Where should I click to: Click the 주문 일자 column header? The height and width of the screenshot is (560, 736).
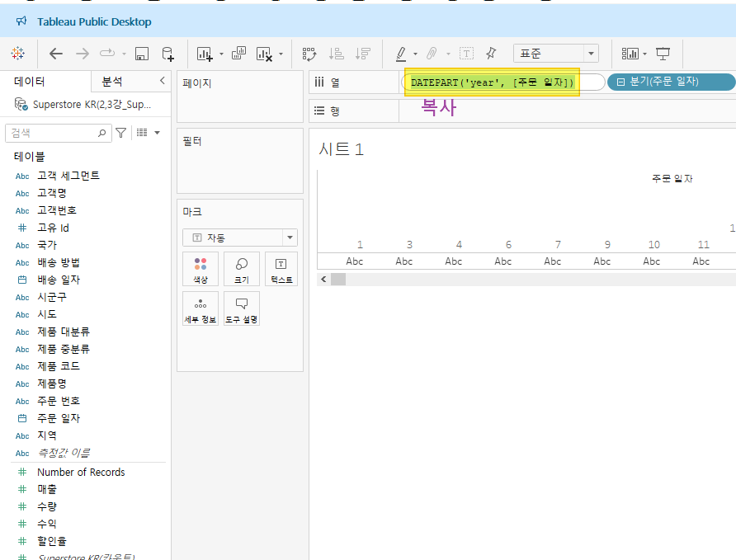pos(672,179)
